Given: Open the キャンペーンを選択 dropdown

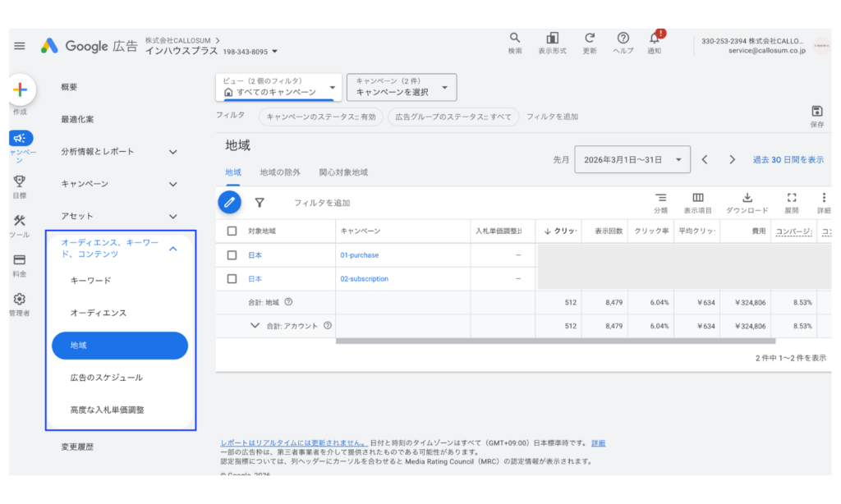Looking at the screenshot, I should tap(402, 86).
